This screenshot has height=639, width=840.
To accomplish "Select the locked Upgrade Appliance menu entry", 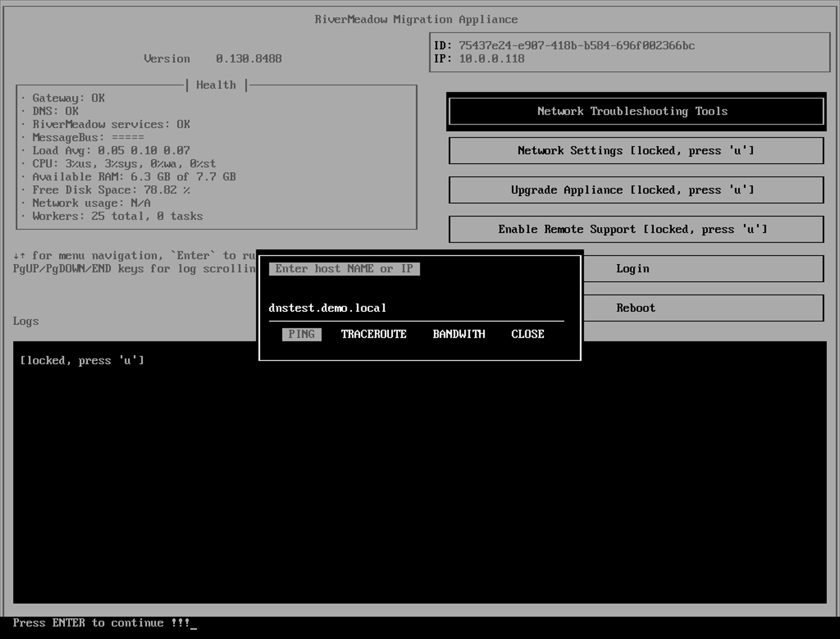I will pyautogui.click(x=636, y=190).
